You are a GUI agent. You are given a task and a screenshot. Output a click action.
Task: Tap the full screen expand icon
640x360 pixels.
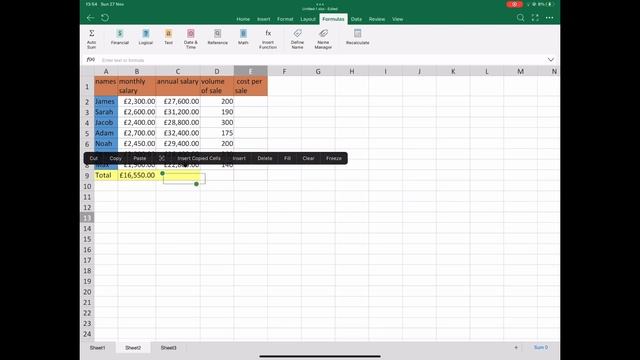(x=535, y=18)
